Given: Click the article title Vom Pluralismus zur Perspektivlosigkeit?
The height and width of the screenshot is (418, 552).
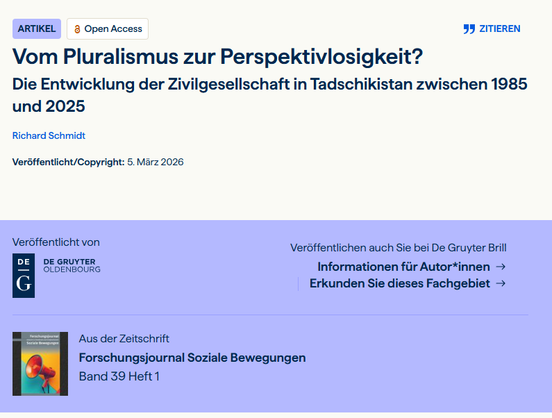Looking at the screenshot, I should point(218,56).
